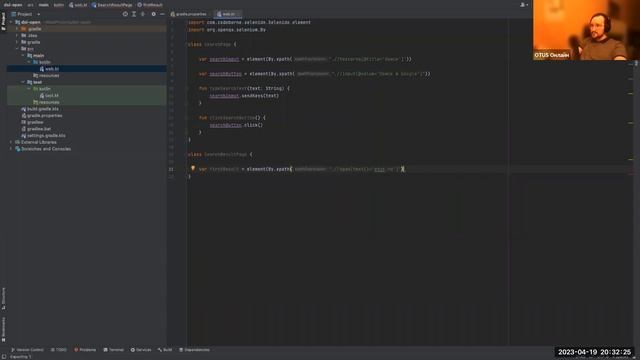Select gradlew file in project tree
The image size is (640, 360).
(32, 122)
